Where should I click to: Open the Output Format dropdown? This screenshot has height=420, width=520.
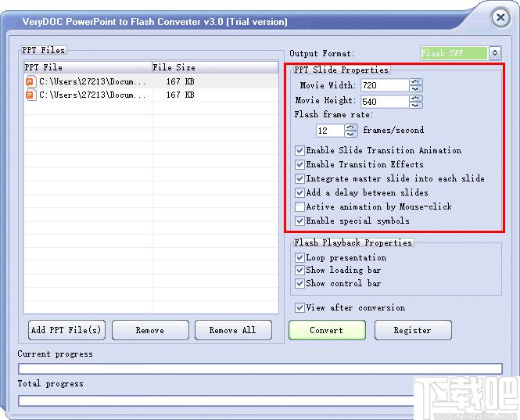(x=494, y=53)
